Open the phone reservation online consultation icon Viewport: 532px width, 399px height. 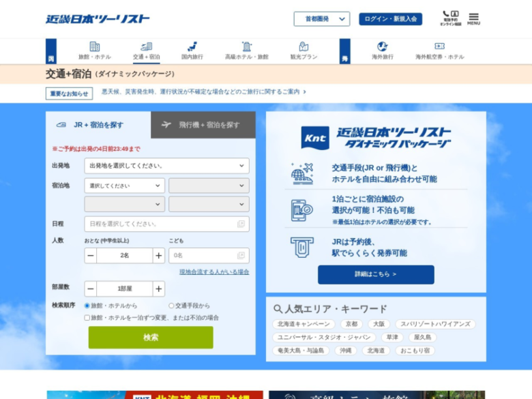451,18
